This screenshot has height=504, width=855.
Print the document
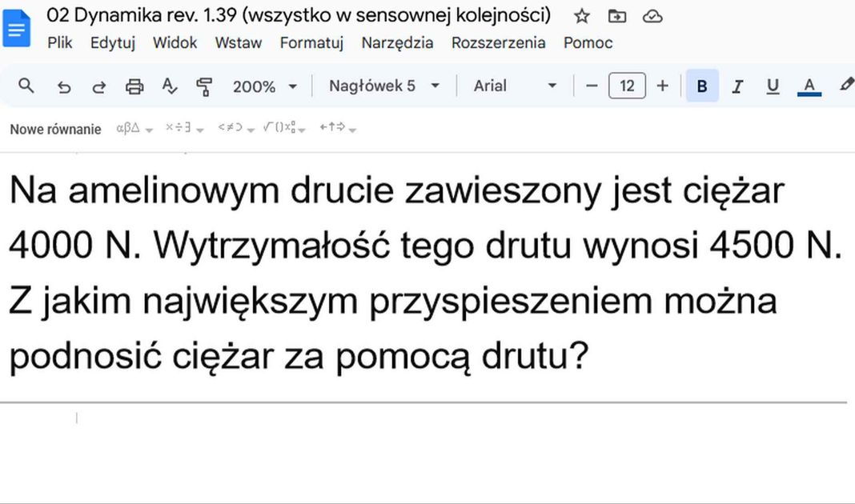click(134, 86)
